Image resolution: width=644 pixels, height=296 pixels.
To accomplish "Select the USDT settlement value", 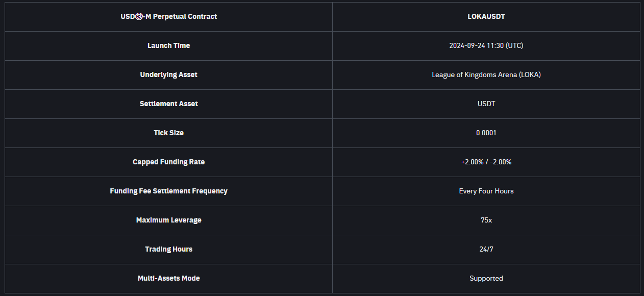I will (486, 104).
